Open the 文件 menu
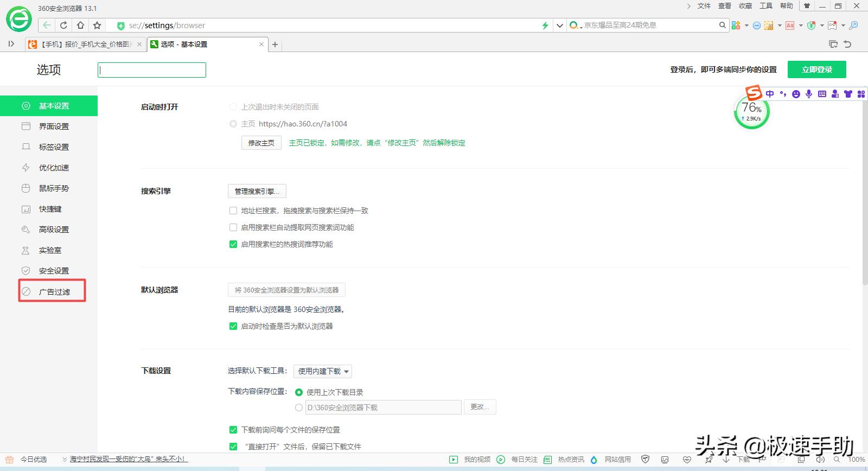Viewport: 868px width, 471px height. click(x=704, y=6)
